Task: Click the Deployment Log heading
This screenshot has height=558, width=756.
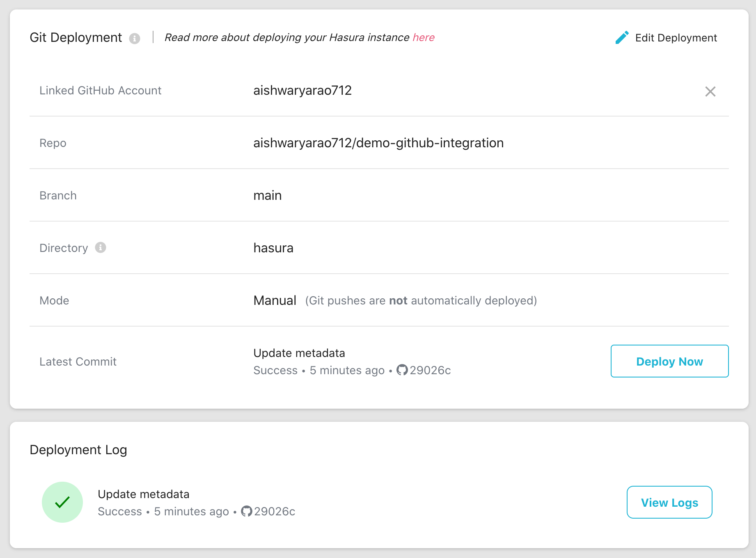Action: pos(78,450)
